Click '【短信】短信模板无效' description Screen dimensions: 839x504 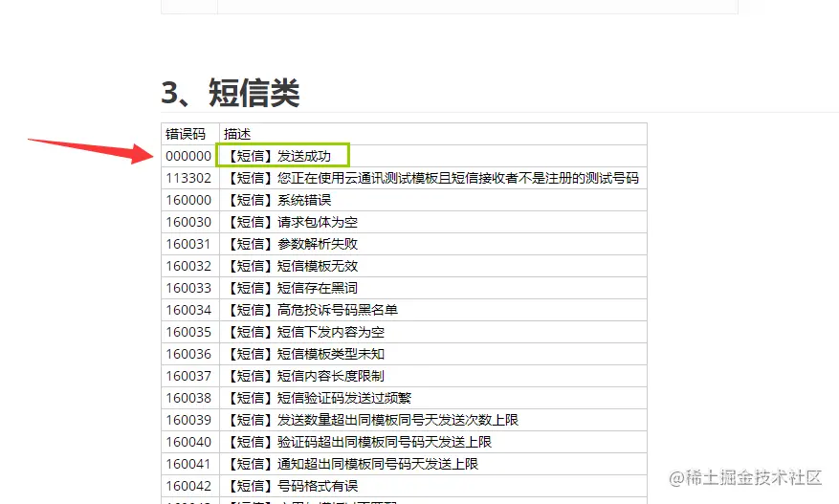pyautogui.click(x=291, y=266)
